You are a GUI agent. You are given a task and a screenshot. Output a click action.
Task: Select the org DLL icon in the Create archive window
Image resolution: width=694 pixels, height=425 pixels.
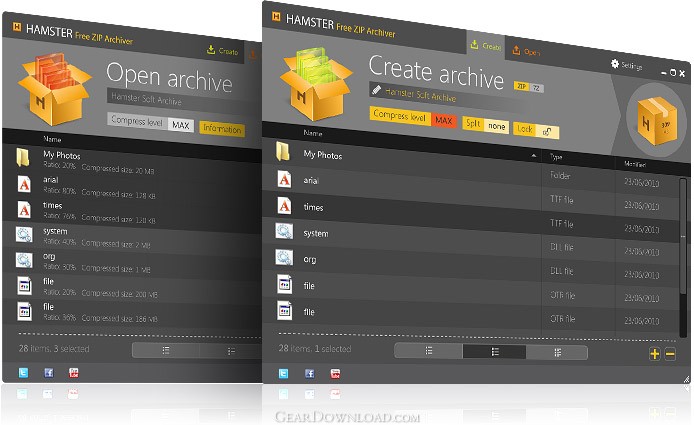coord(284,257)
